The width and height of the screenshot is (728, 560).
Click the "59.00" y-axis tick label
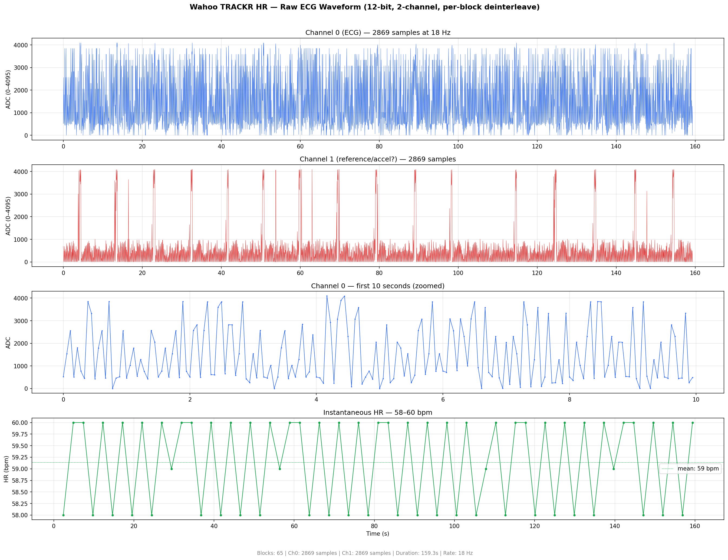(21, 469)
